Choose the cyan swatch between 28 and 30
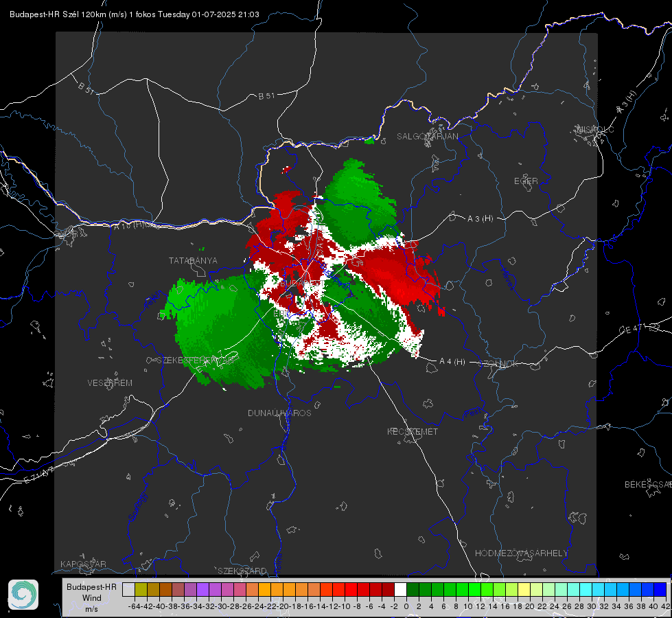The height and width of the screenshot is (618, 672). [x=586, y=590]
